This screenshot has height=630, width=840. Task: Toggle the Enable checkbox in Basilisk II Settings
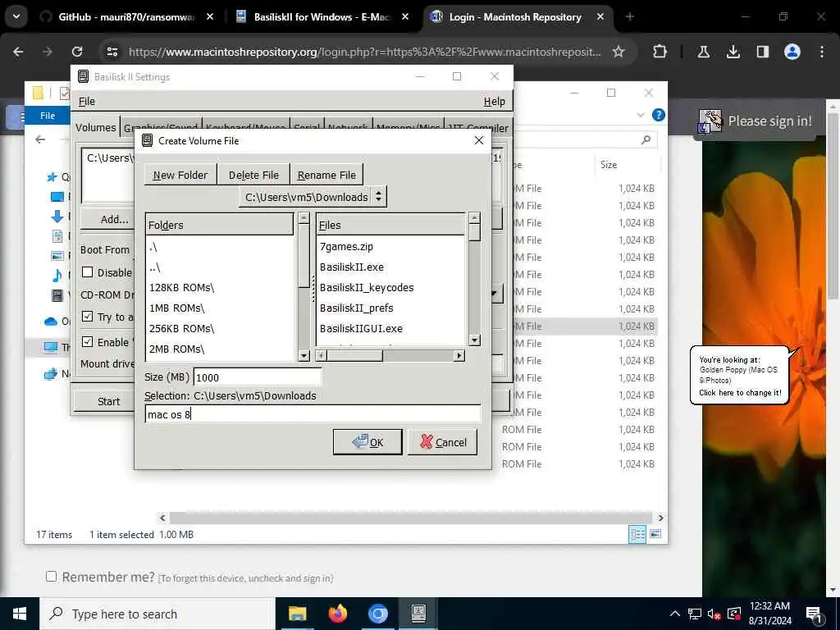click(87, 341)
